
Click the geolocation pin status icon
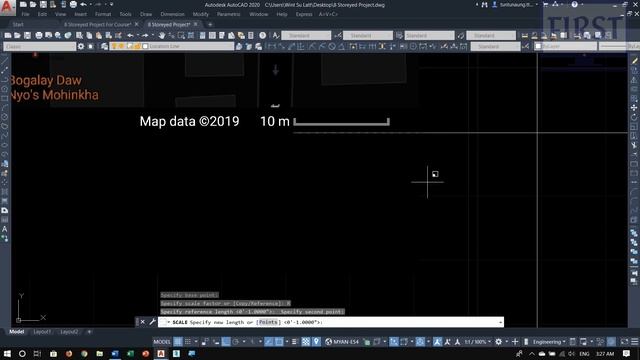click(316, 342)
